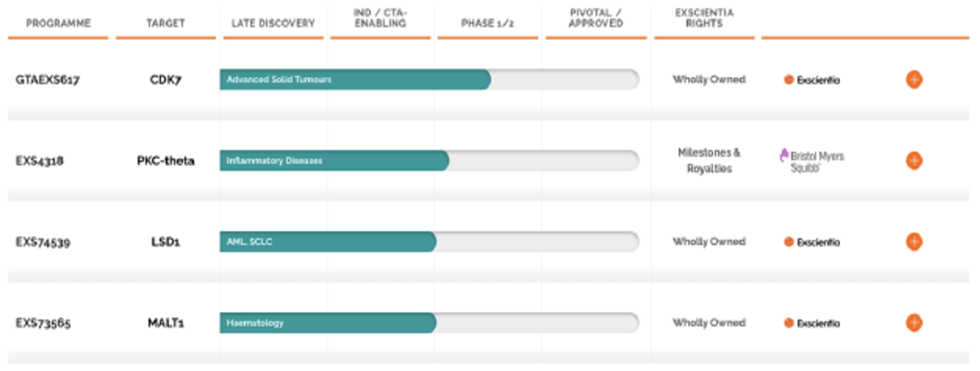Select the Target column header
The height and width of the screenshot is (371, 980).
point(166,23)
